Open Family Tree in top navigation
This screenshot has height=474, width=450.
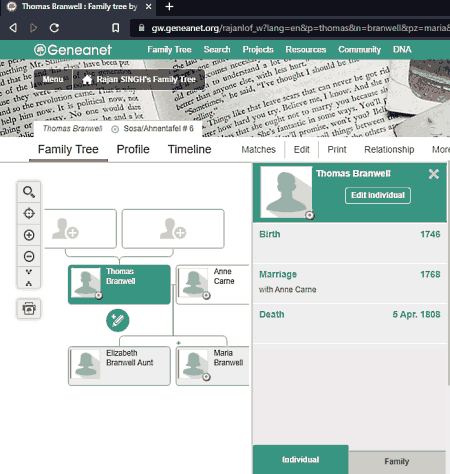[169, 50]
